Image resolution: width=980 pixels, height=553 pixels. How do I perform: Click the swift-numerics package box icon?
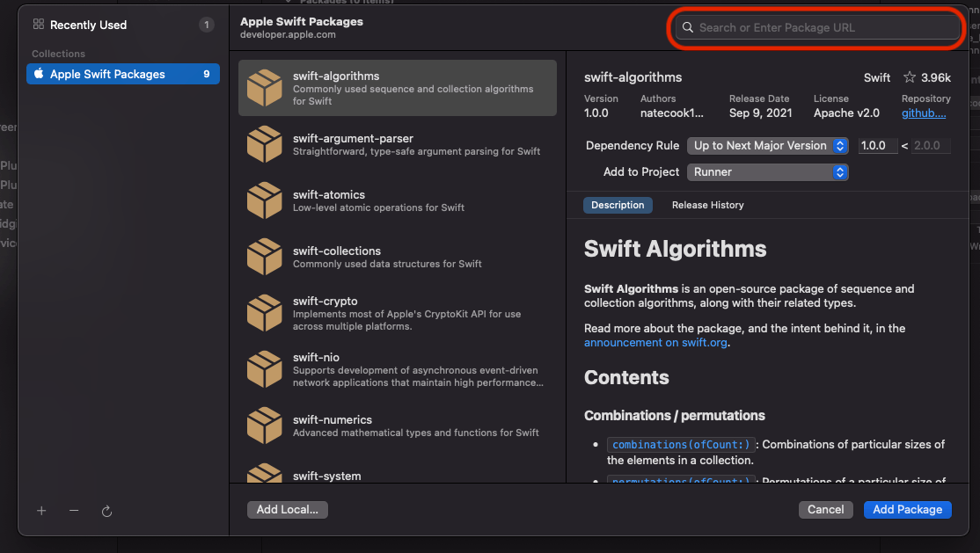point(265,425)
